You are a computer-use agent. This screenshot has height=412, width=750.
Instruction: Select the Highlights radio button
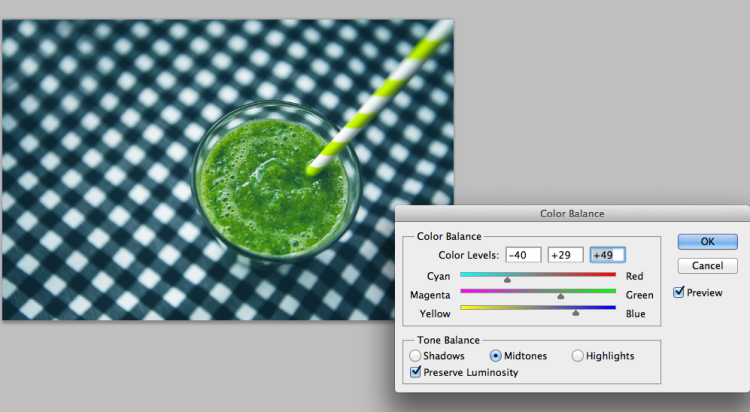577,356
